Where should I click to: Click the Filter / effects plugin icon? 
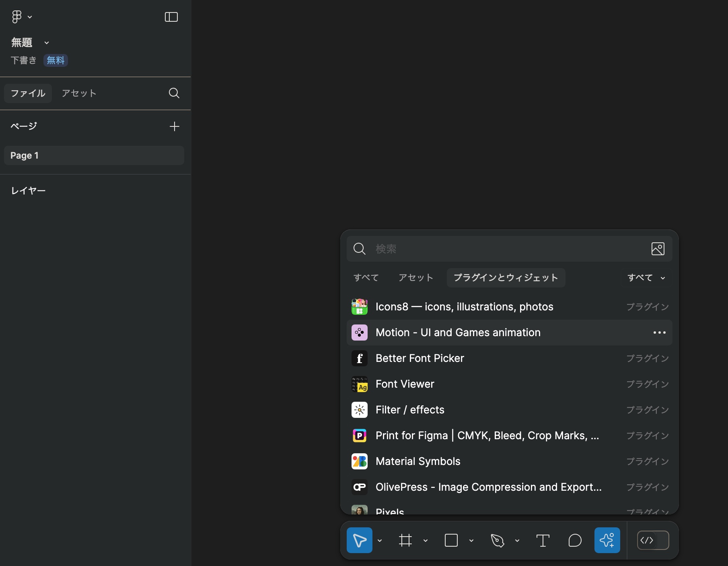360,410
